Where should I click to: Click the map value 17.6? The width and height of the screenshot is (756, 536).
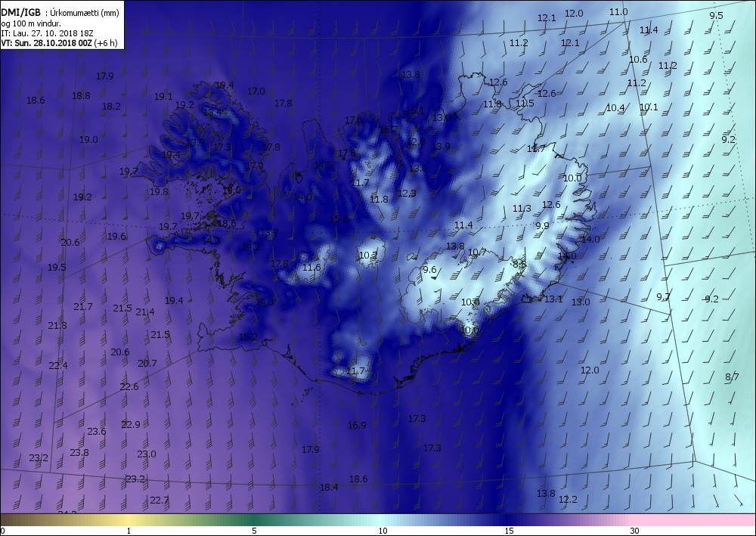point(353,120)
